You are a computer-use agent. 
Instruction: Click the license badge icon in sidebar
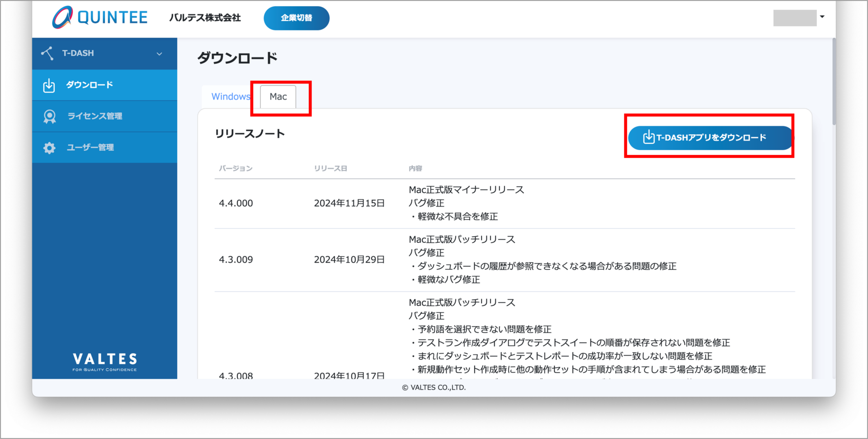tap(49, 117)
